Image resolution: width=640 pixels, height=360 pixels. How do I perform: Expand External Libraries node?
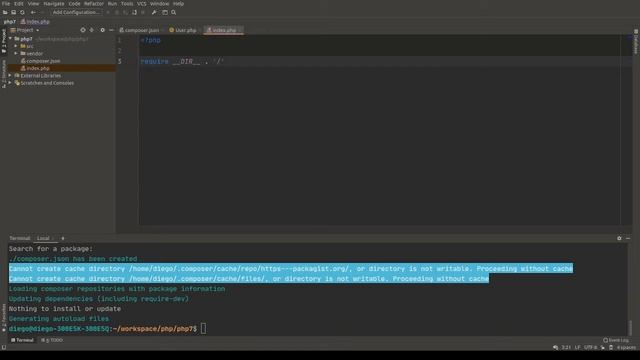point(10,76)
